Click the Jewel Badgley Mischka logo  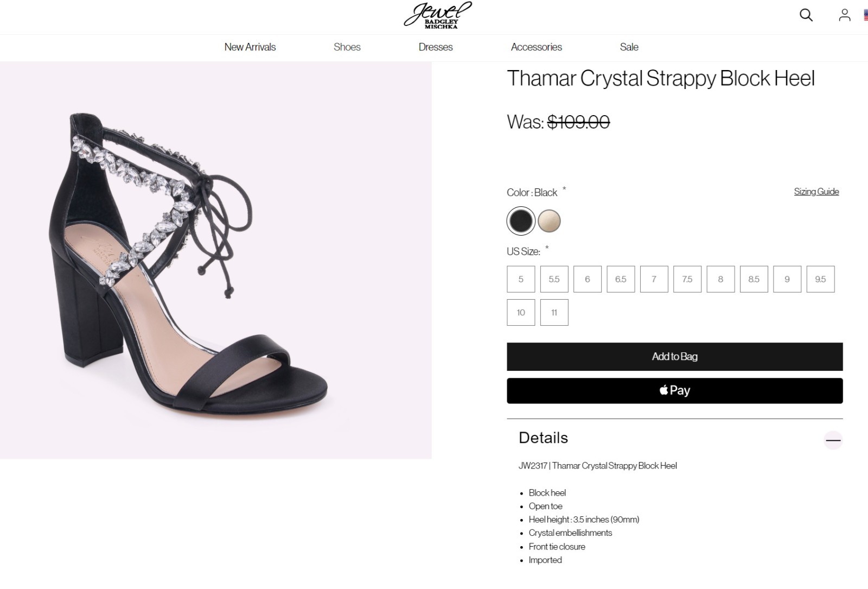tap(437, 16)
